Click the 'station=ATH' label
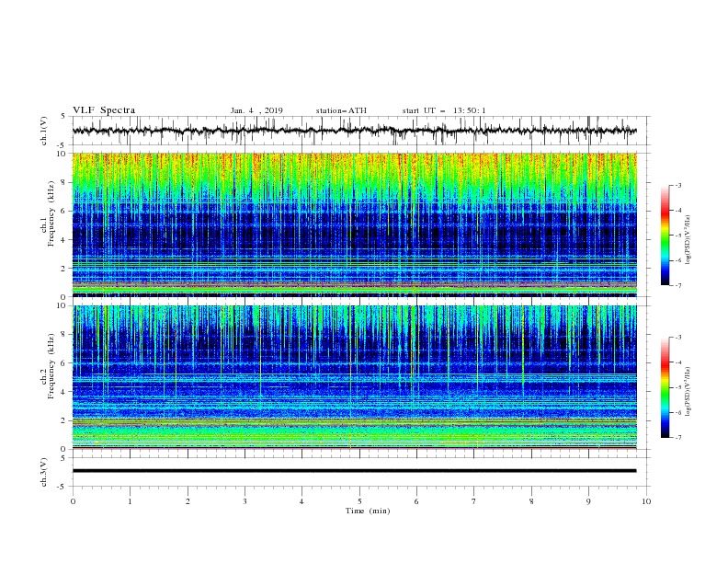Image resolution: width=728 pixels, height=563 pixels. pyautogui.click(x=341, y=110)
